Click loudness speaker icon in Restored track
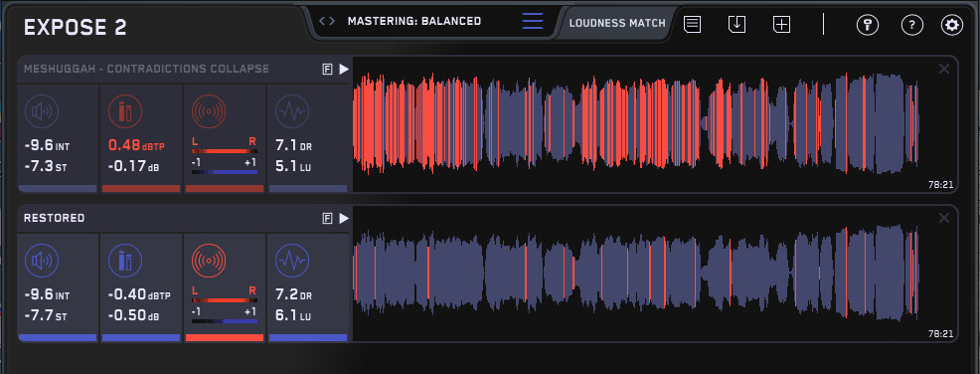980x374 pixels. pyautogui.click(x=42, y=261)
